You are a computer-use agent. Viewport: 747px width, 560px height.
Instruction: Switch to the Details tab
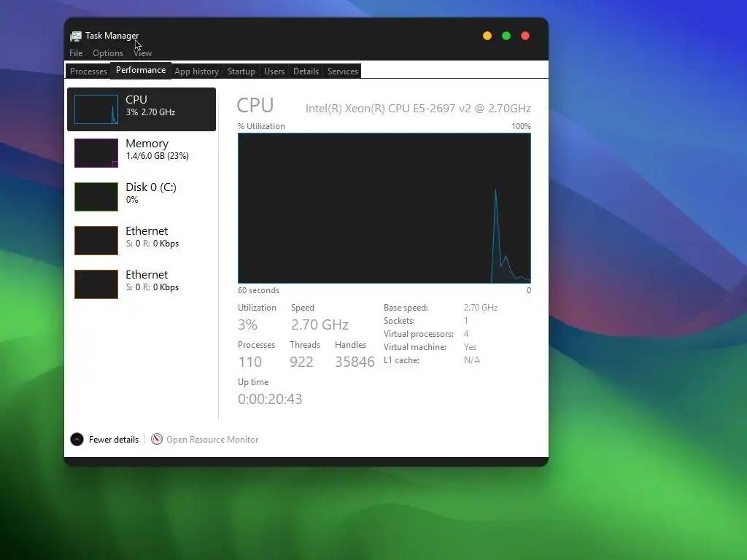coord(306,71)
